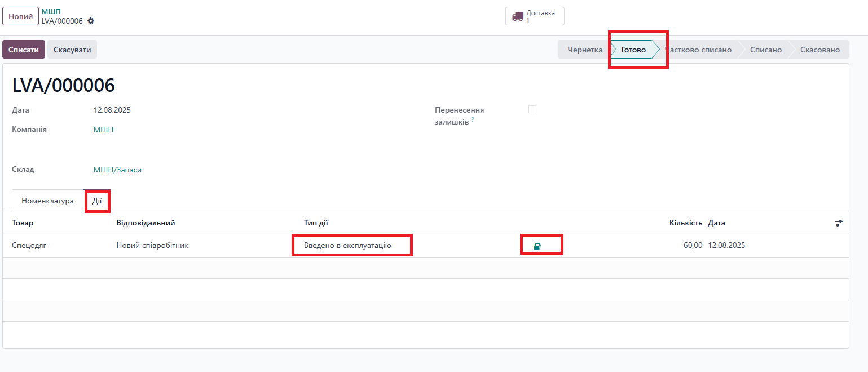Select the Скасовано status stage

[x=819, y=50]
